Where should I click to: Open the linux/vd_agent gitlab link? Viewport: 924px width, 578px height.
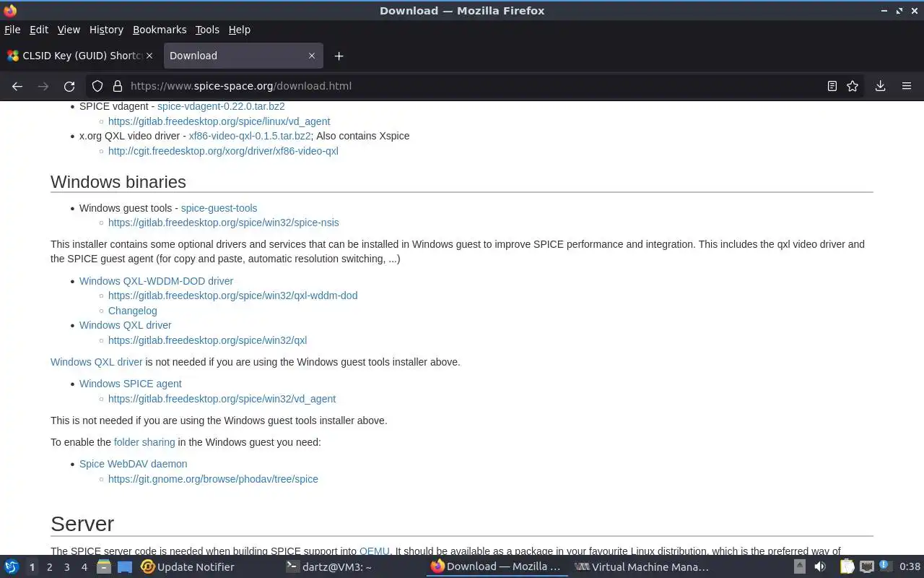[219, 121]
